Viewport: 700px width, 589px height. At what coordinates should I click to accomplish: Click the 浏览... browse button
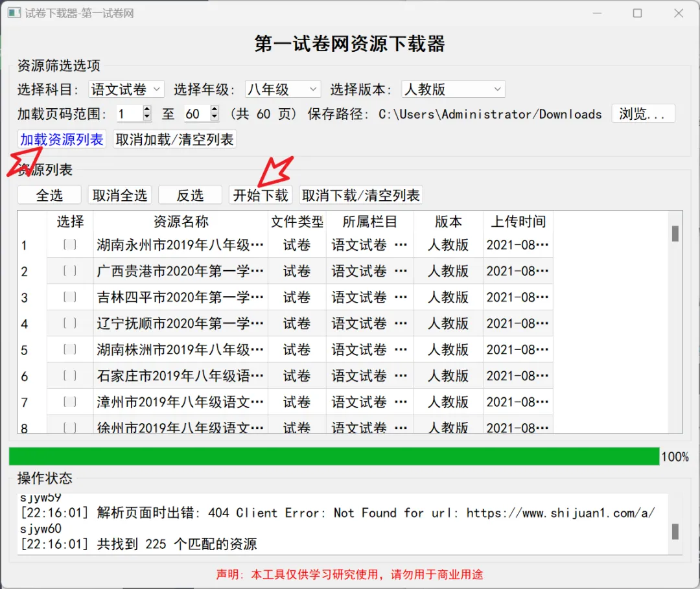click(644, 113)
